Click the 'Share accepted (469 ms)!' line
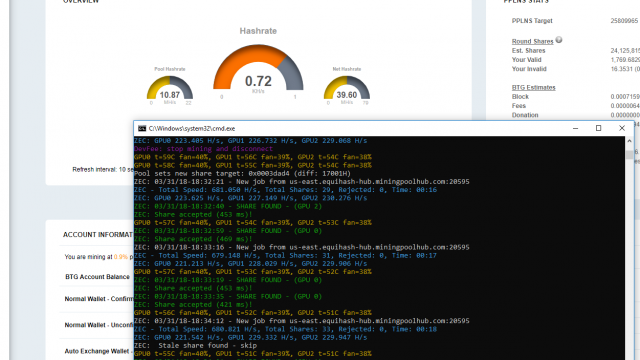The image size is (640, 360). point(193,239)
